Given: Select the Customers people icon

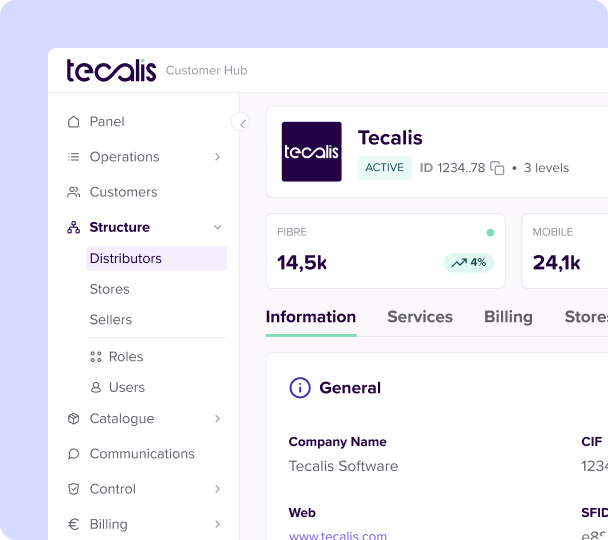Looking at the screenshot, I should pos(73,192).
